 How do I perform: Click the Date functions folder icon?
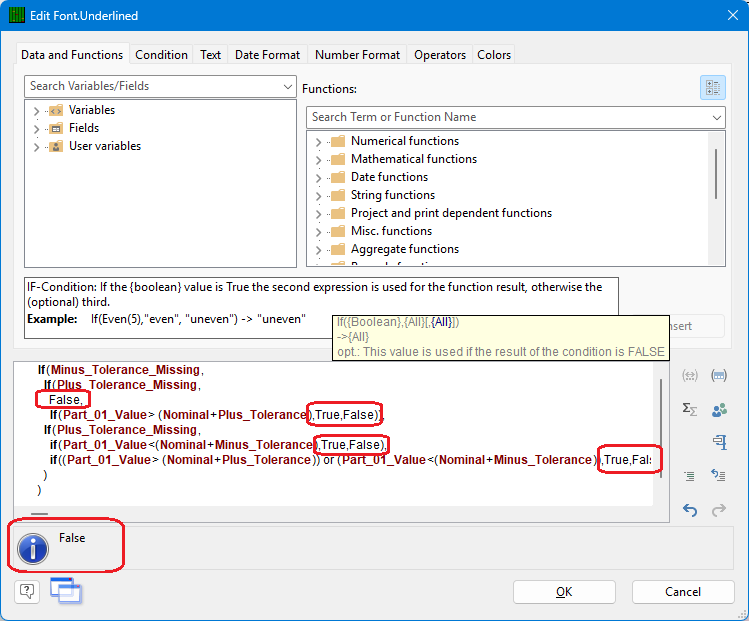(338, 177)
